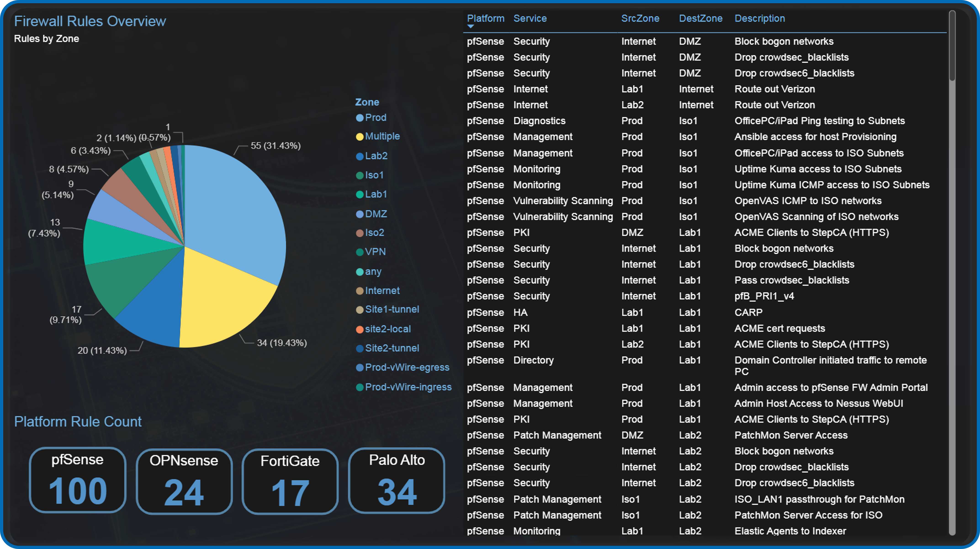Sort table by the Platform column arrow

(x=471, y=26)
